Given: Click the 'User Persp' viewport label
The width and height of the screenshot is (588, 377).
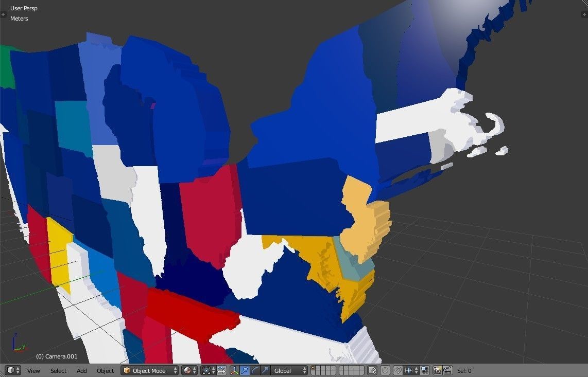Looking at the screenshot, I should 24,8.
